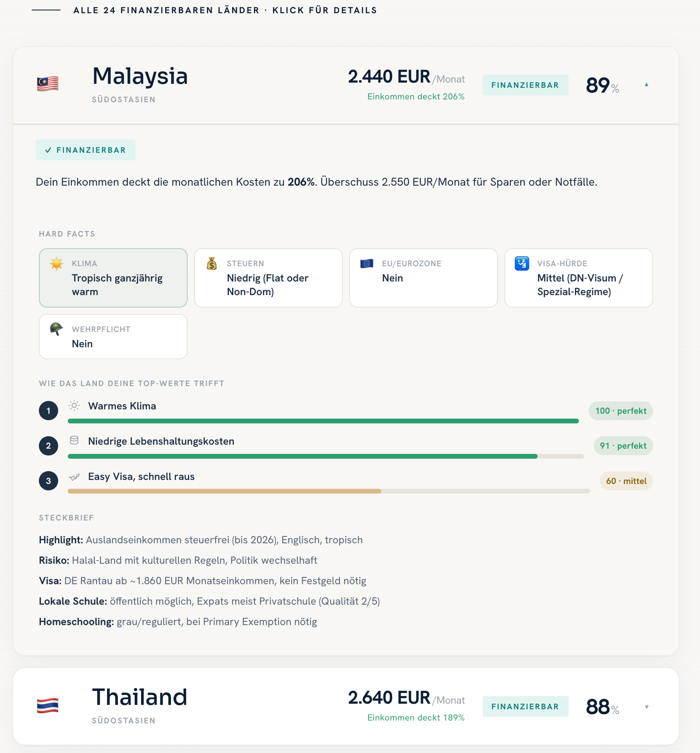Screen dimensions: 700x753
Task: Click the Lokale Schule line
Action: [210, 601]
